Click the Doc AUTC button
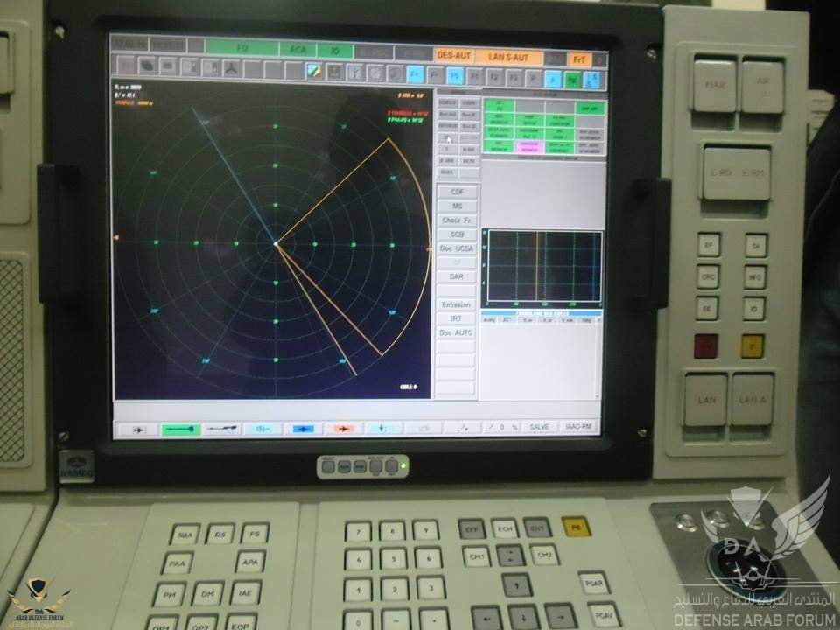 (x=456, y=332)
